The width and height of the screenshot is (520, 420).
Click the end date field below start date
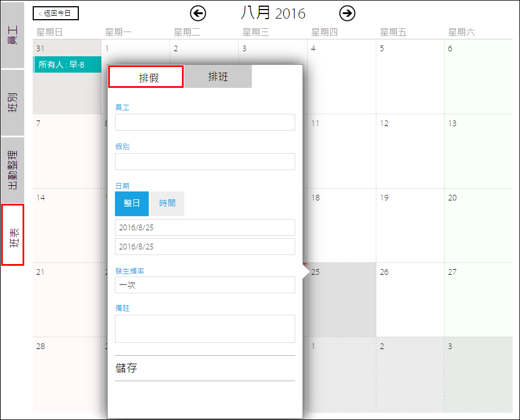coord(205,247)
